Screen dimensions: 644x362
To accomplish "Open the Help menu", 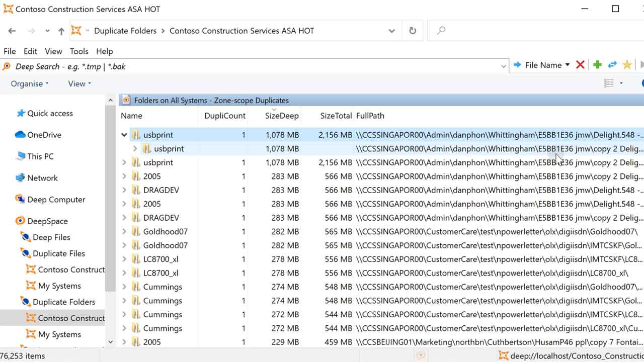I will [x=105, y=51].
